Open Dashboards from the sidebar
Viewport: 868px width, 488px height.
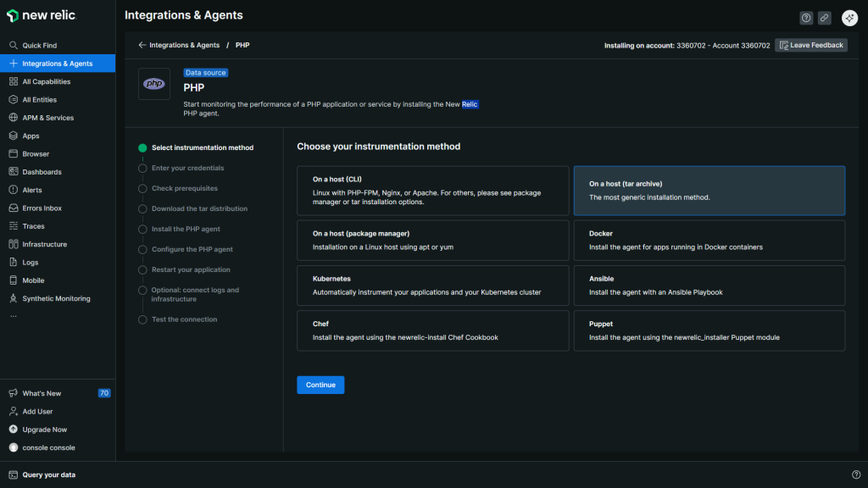(42, 172)
